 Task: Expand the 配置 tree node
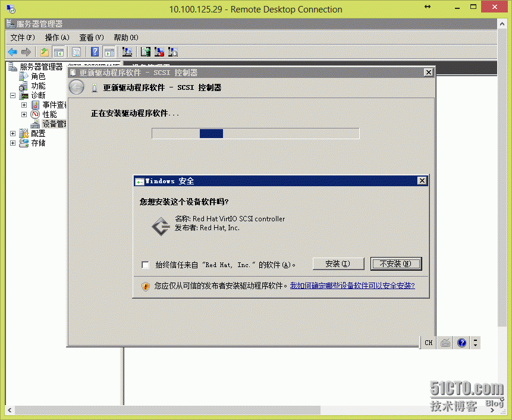pyautogui.click(x=12, y=134)
